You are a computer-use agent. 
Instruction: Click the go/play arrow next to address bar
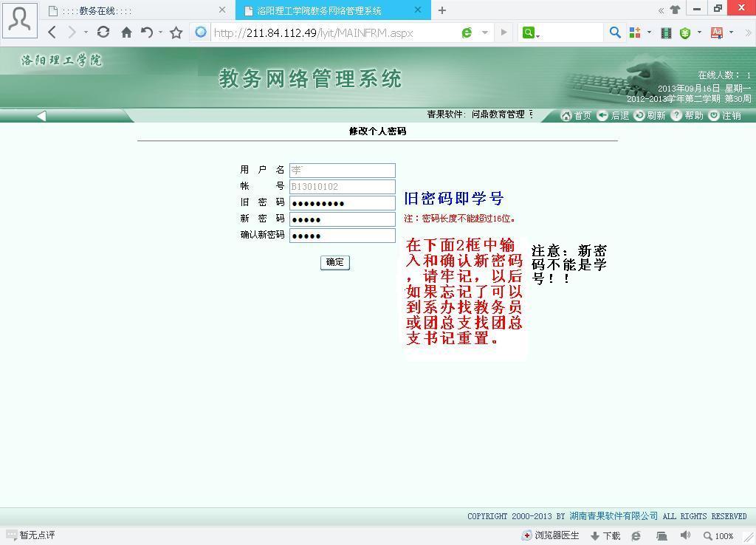click(x=504, y=32)
